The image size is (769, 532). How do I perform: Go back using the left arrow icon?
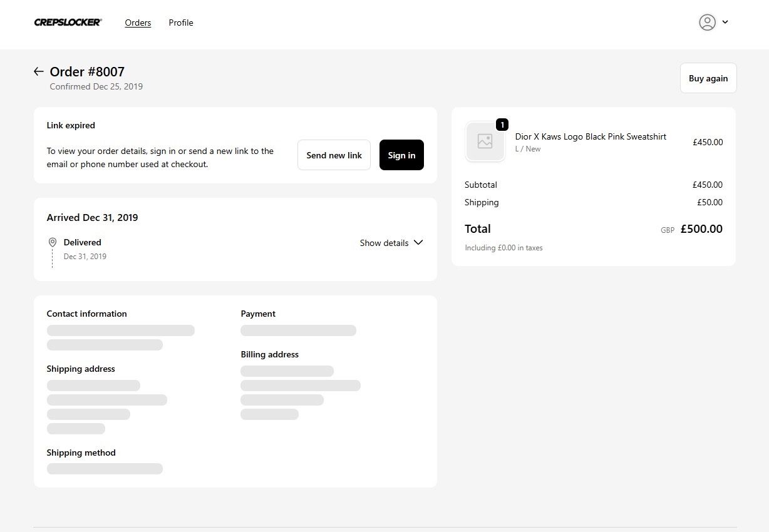coord(39,71)
